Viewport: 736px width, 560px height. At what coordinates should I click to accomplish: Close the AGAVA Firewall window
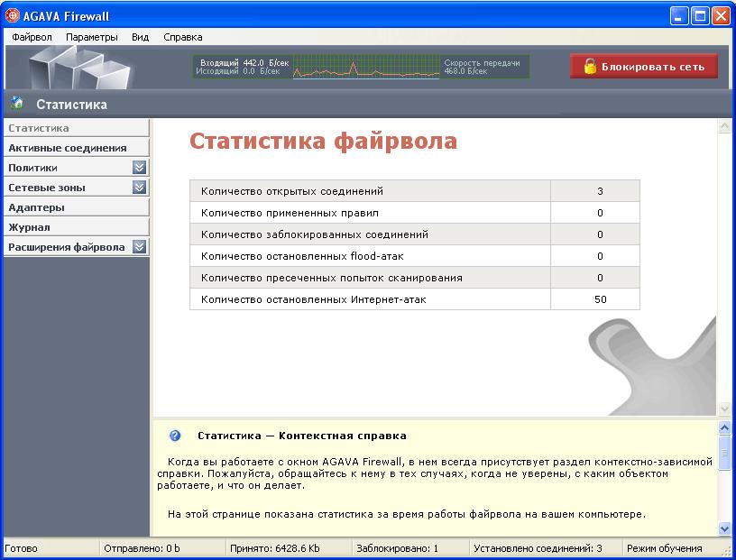721,16
